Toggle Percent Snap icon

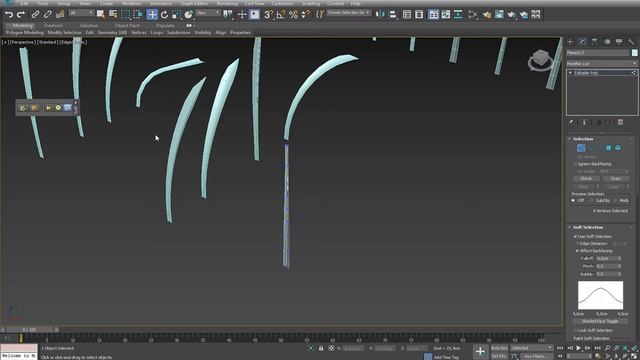[293, 15]
